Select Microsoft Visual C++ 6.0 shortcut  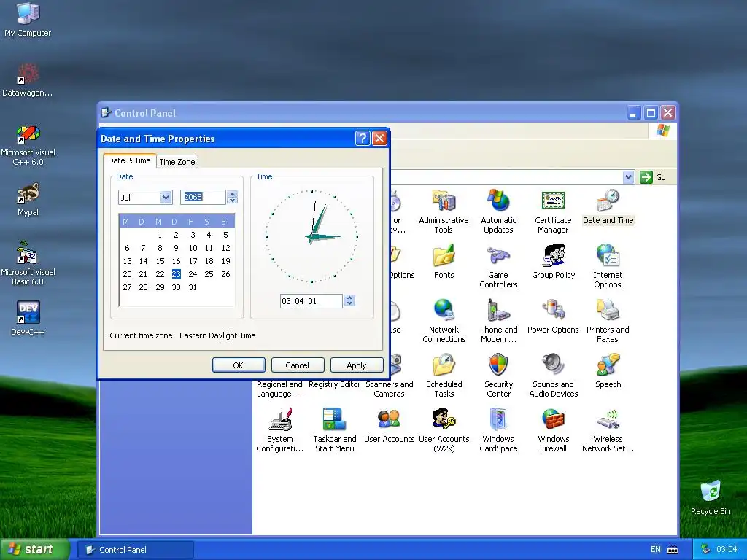(28, 133)
